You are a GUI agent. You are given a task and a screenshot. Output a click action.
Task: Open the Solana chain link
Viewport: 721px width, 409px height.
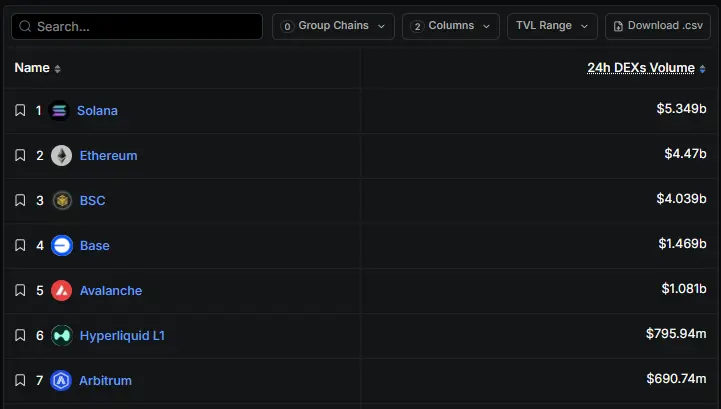(97, 110)
